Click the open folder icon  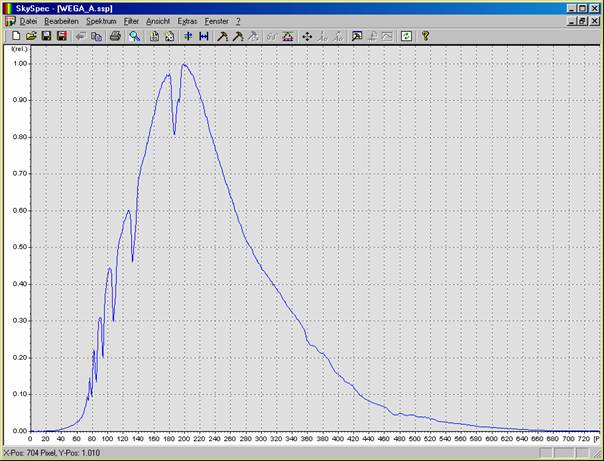[31, 36]
